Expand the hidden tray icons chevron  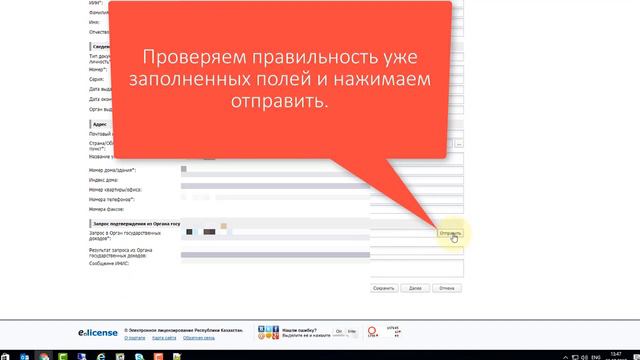click(565, 357)
